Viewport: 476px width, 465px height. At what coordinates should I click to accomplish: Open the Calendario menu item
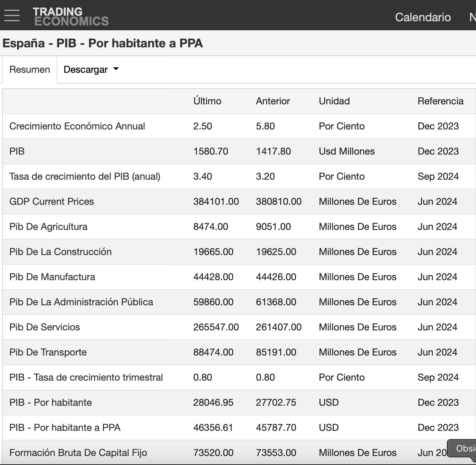pos(423,17)
